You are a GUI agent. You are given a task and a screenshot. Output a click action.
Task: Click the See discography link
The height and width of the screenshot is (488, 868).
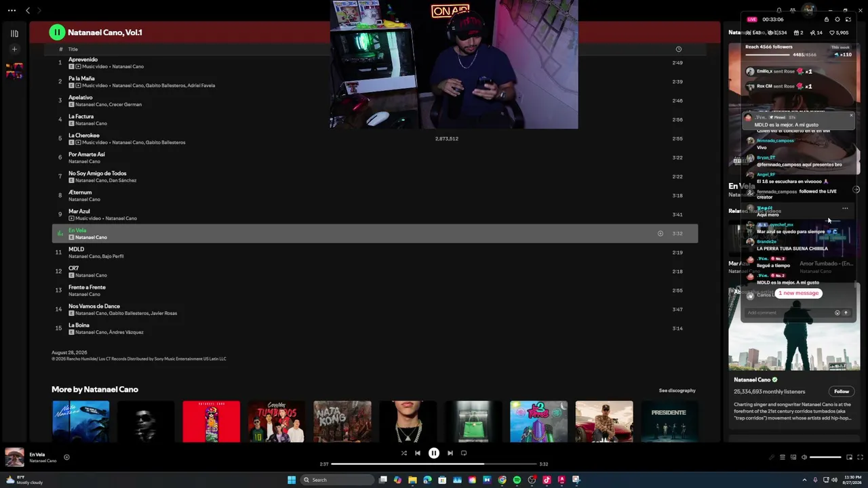click(677, 390)
